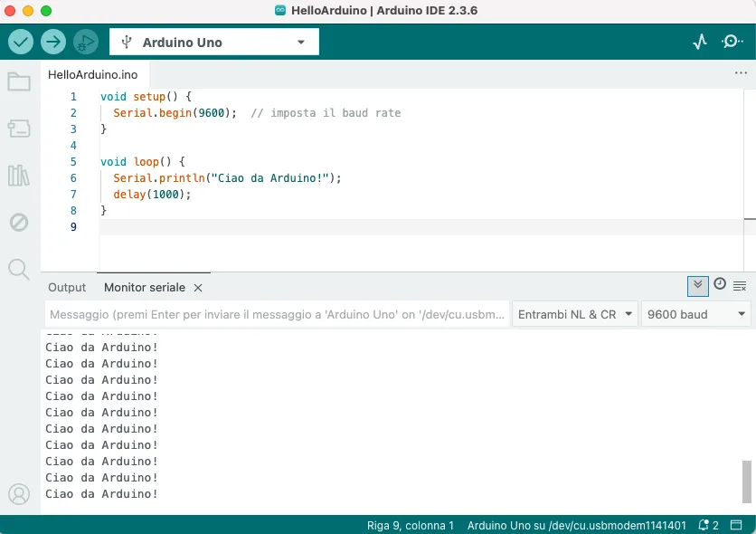
Task: Upload the sketch with the arrow button
Action: coord(53,42)
